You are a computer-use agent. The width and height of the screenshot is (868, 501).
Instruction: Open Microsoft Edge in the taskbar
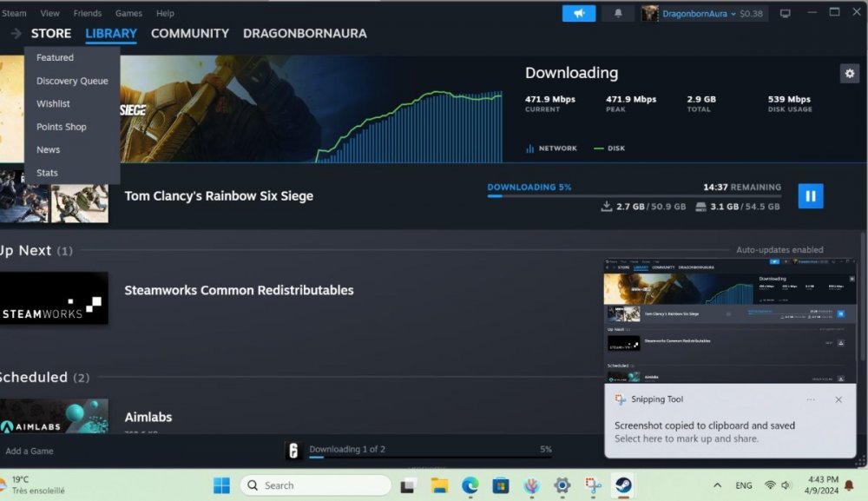[x=470, y=485]
